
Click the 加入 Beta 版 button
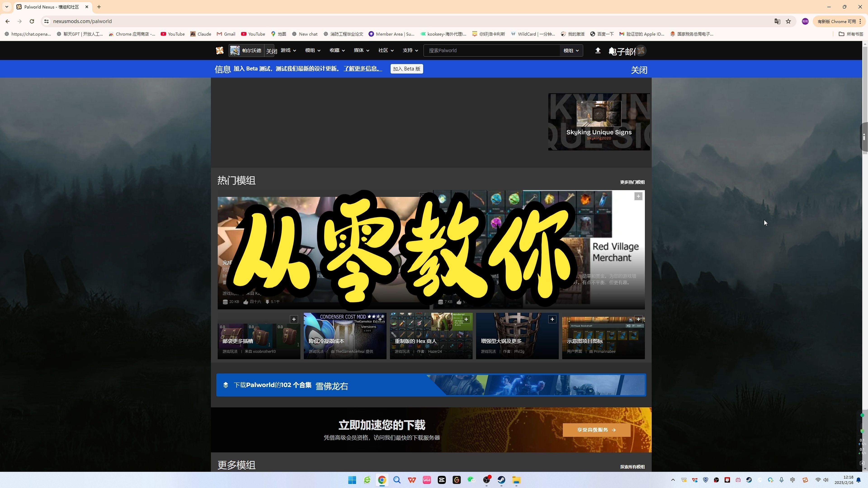click(x=407, y=69)
